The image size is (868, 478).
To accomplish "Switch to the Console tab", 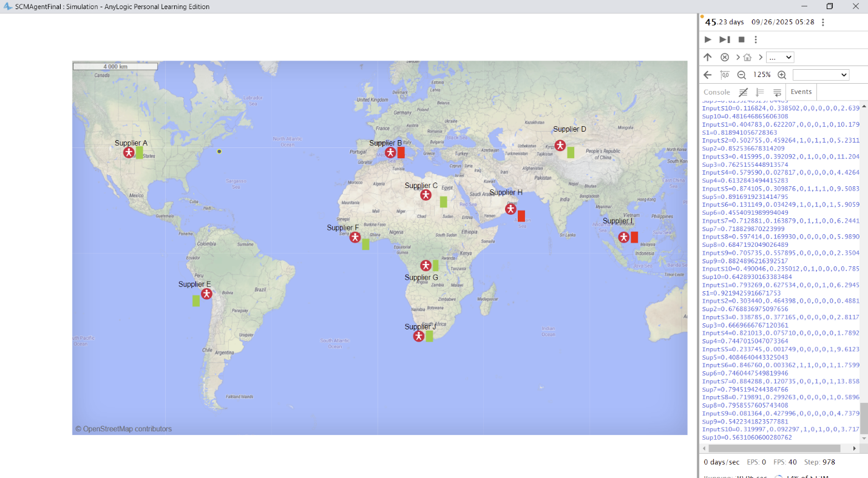I will click(717, 92).
